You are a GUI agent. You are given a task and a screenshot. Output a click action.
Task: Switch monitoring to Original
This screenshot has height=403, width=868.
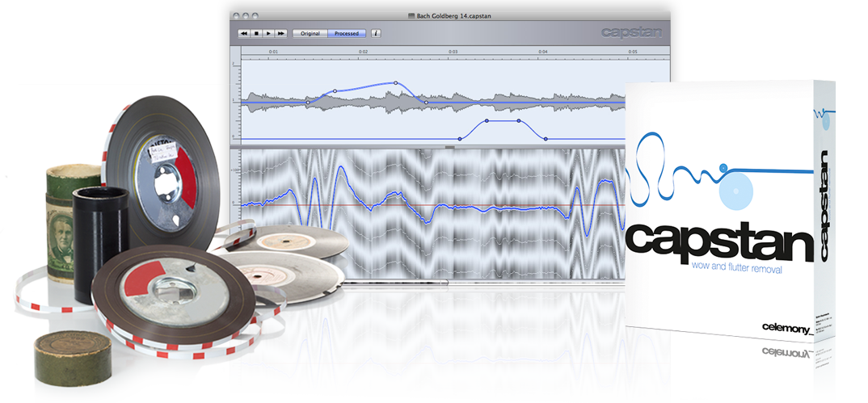[310, 34]
